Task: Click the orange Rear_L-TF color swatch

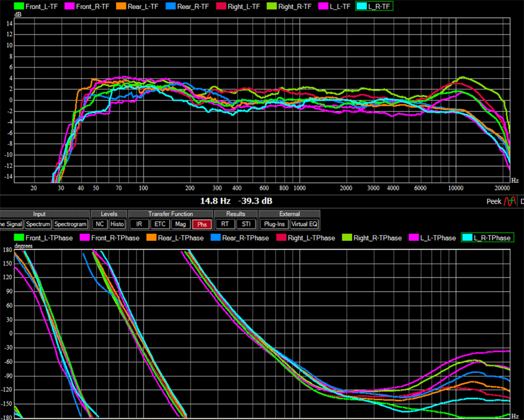Action: (x=121, y=7)
